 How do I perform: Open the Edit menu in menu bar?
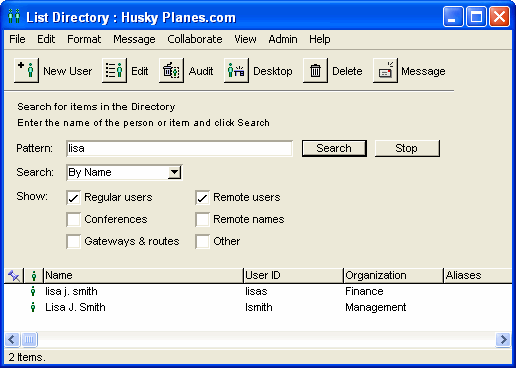coord(46,39)
